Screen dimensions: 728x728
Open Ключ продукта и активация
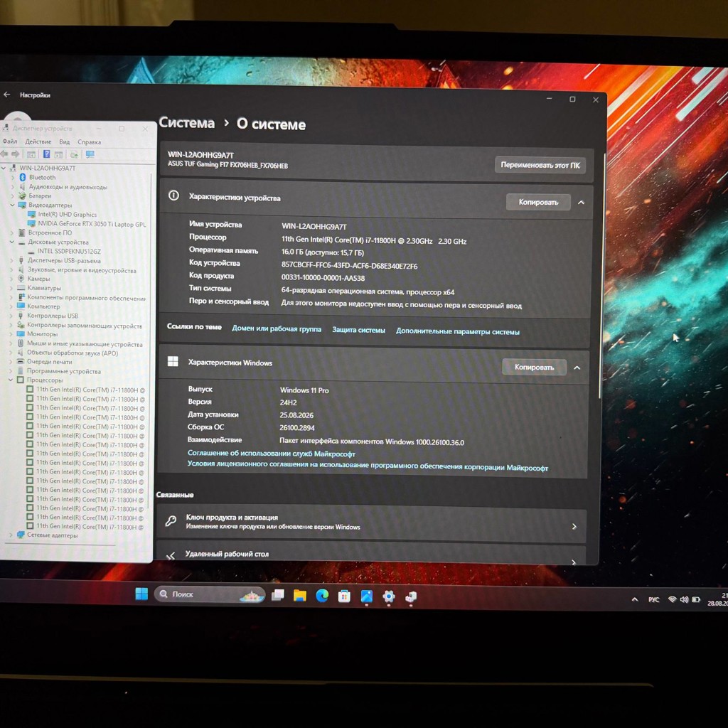pyautogui.click(x=371, y=523)
